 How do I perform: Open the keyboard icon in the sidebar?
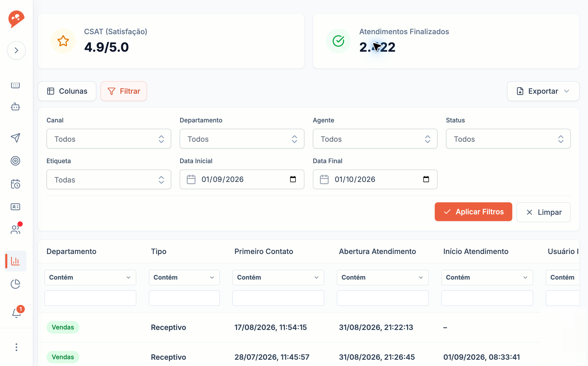[15, 85]
